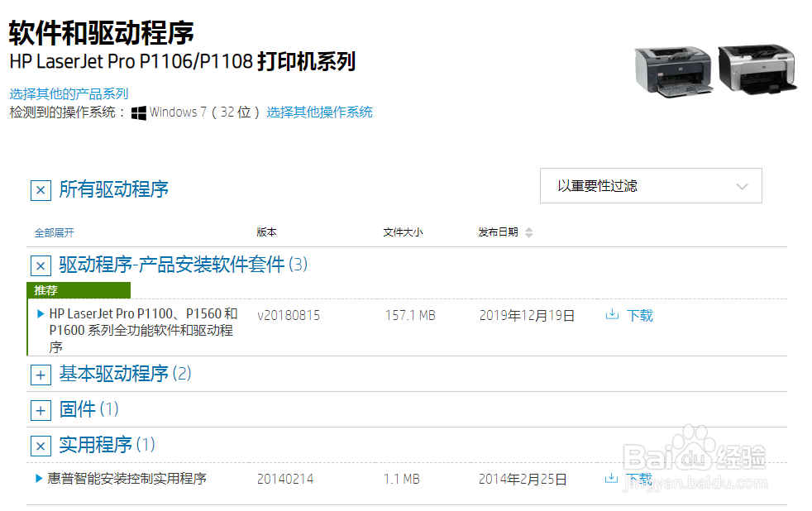Image resolution: width=812 pixels, height=511 pixels.
Task: Click the 惠普智能安装控制实用程序 name text
Action: point(127,479)
